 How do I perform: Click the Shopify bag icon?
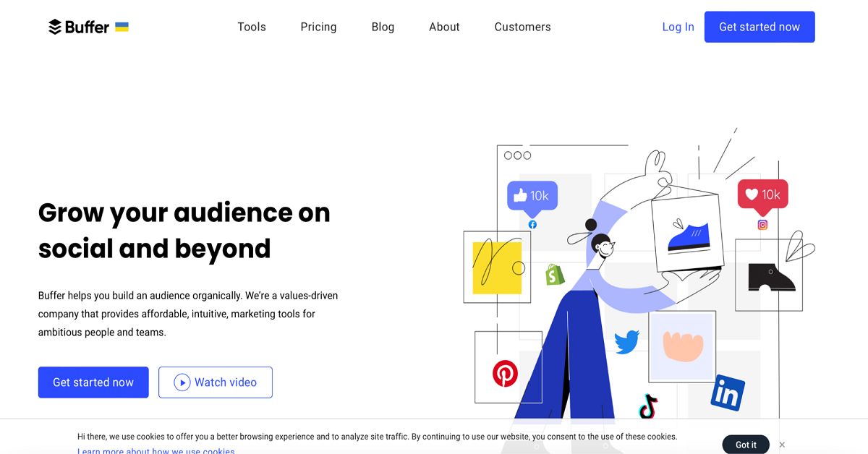coord(555,274)
